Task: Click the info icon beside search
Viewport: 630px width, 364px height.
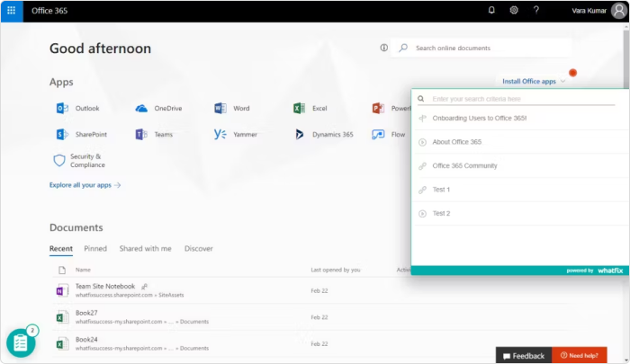Action: 384,48
